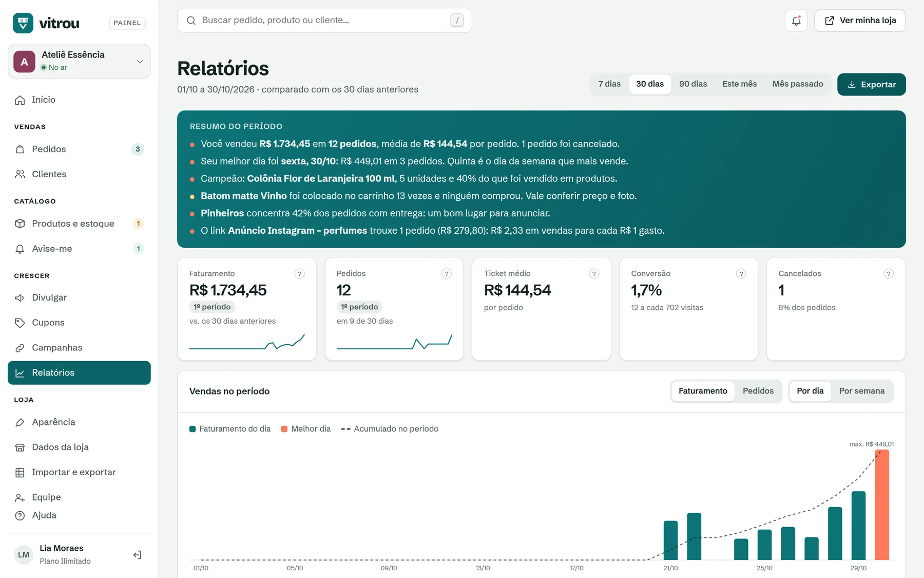Click the Campanhas link icon
924x578 pixels.
point(20,348)
